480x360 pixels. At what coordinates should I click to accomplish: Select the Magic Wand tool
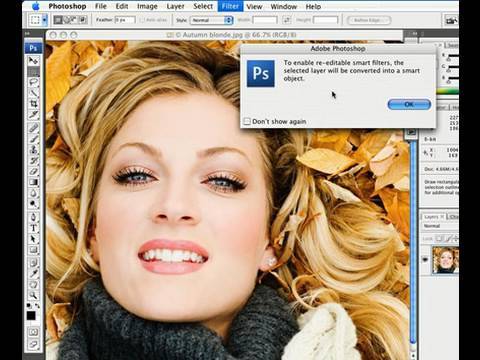coord(33,93)
